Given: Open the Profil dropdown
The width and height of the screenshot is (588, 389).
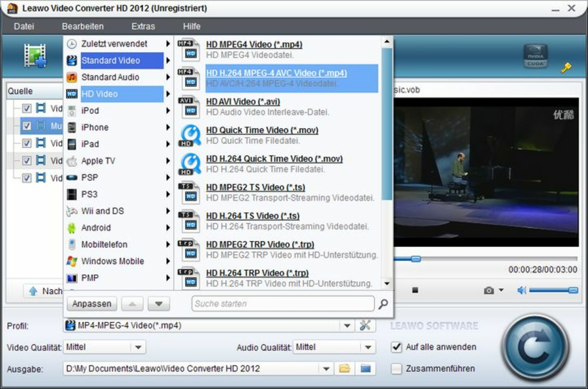Looking at the screenshot, I should point(347,326).
